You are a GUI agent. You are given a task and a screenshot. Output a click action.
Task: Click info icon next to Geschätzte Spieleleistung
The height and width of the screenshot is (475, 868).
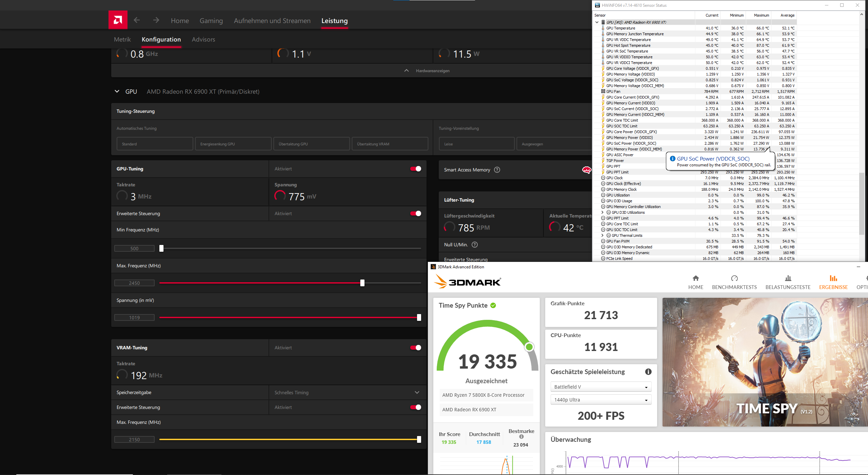648,372
